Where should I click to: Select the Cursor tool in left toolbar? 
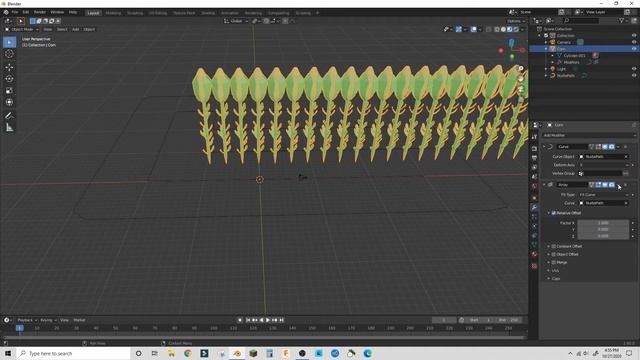(x=9, y=54)
